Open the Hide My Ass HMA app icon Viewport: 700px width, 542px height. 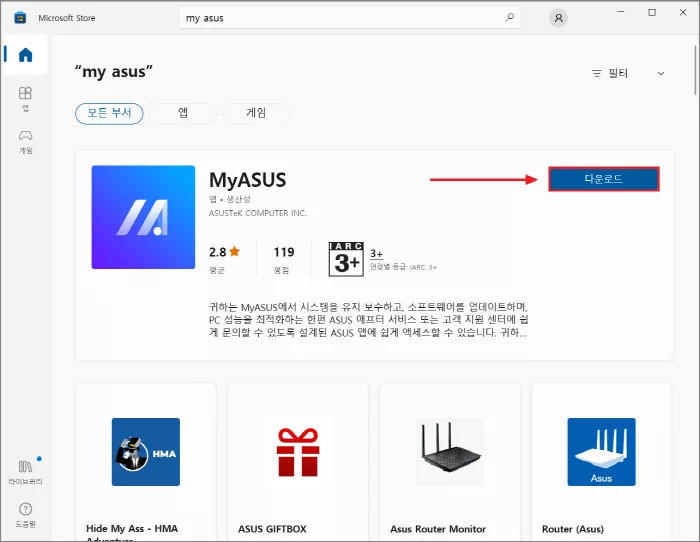pos(146,452)
